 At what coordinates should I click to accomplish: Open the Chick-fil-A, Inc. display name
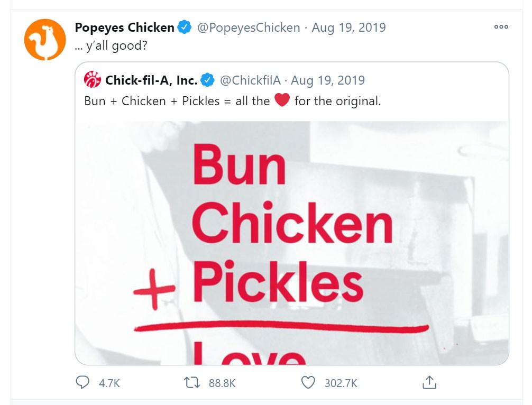pos(151,81)
